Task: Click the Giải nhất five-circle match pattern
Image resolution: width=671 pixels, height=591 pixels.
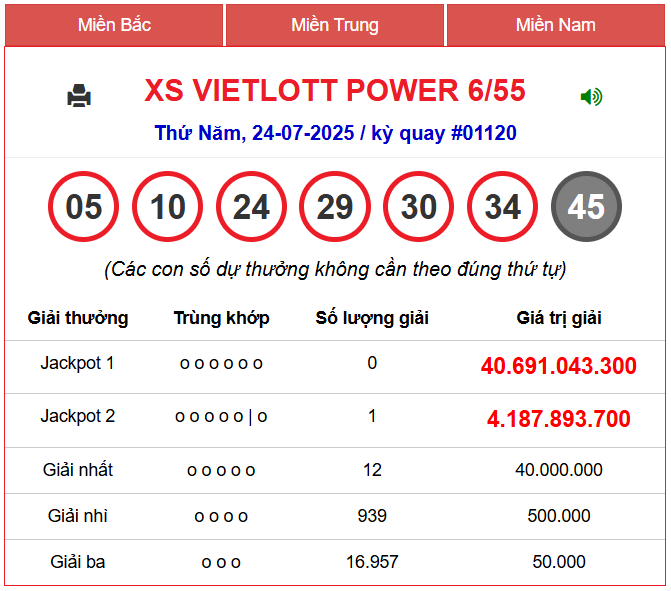Action: pyautogui.click(x=221, y=471)
